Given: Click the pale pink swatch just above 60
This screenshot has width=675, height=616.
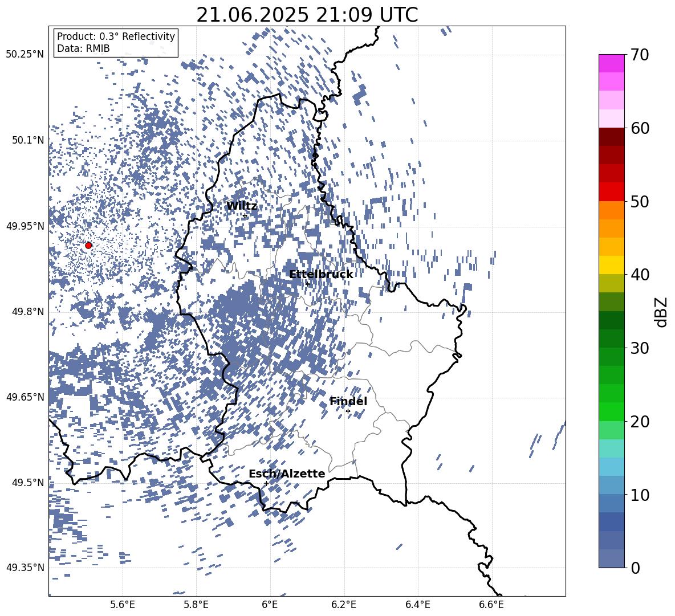Looking at the screenshot, I should [611, 119].
